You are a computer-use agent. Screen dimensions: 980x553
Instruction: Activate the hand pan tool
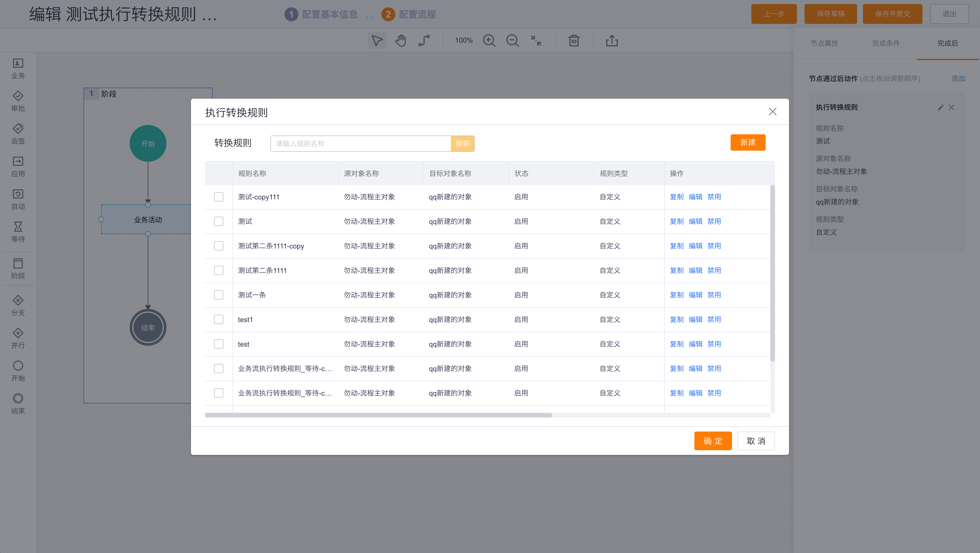point(400,40)
